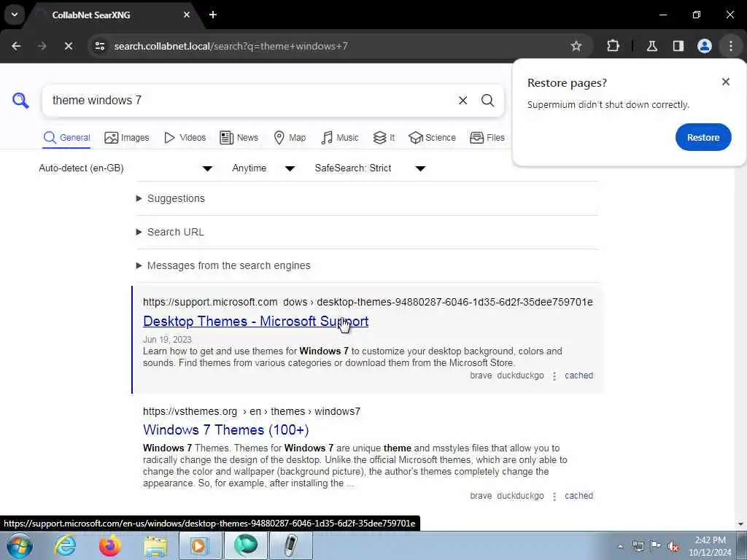Select the General search tab
This screenshot has width=747, height=560.
(66, 138)
